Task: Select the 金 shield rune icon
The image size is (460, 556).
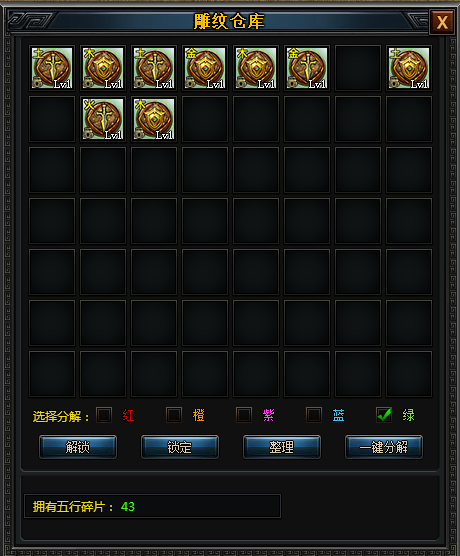Action: (x=205, y=68)
